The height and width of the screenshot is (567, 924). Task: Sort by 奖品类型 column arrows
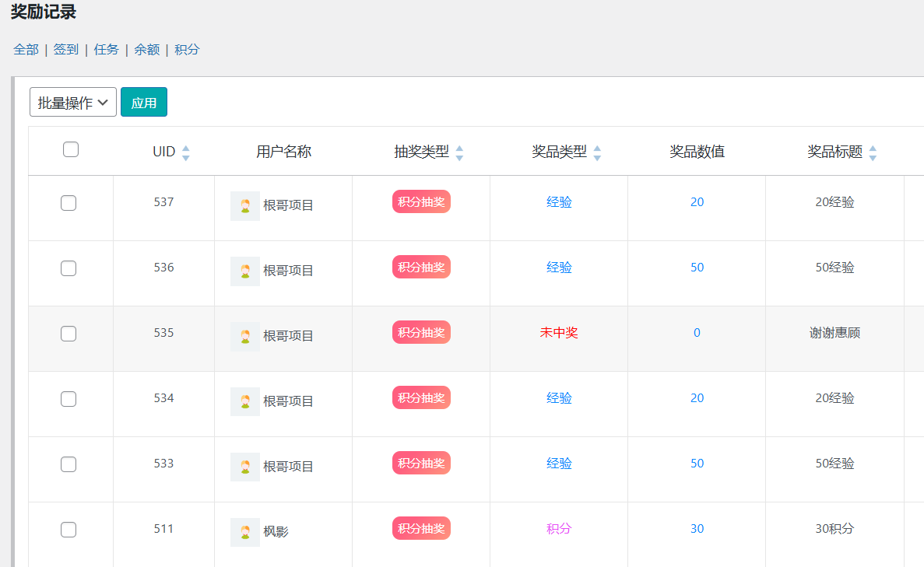click(597, 153)
